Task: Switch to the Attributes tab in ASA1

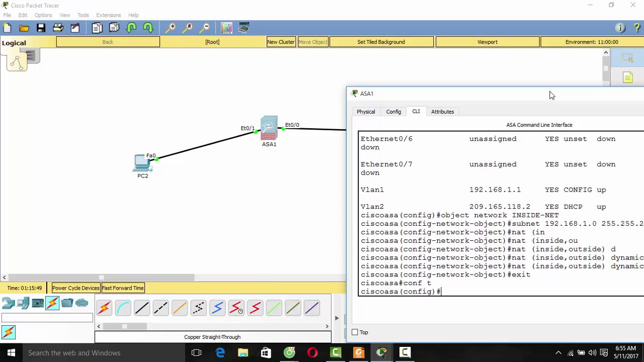Action: (442, 112)
